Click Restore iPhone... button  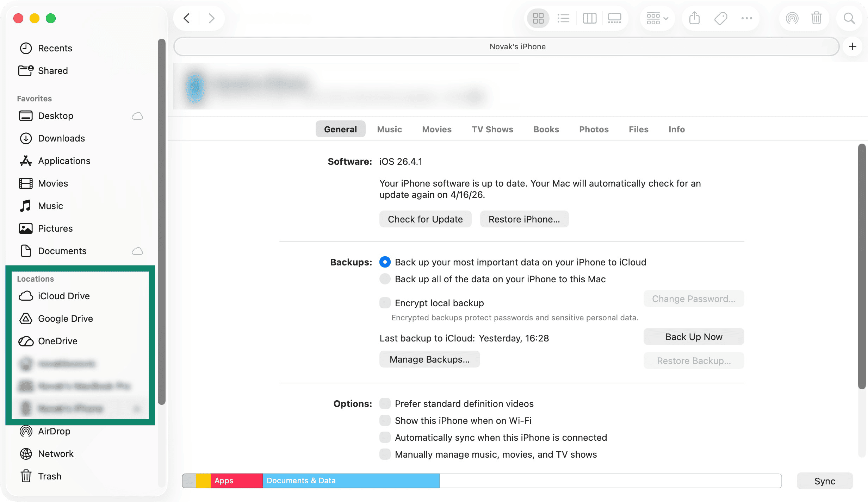click(x=524, y=219)
